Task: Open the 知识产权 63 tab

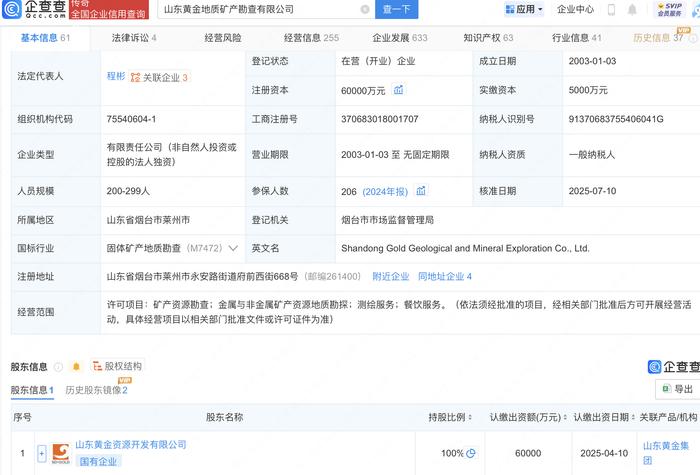Action: [488, 38]
